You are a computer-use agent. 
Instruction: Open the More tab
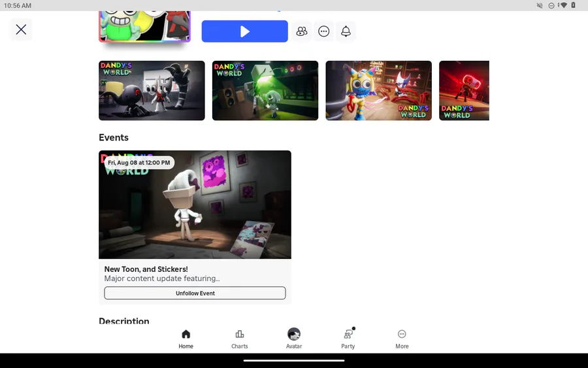[402, 339]
